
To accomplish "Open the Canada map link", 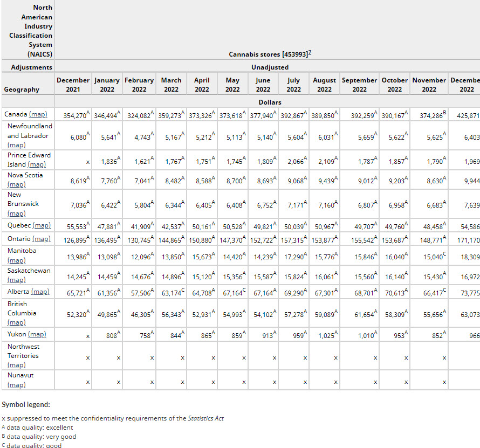I will point(38,114).
